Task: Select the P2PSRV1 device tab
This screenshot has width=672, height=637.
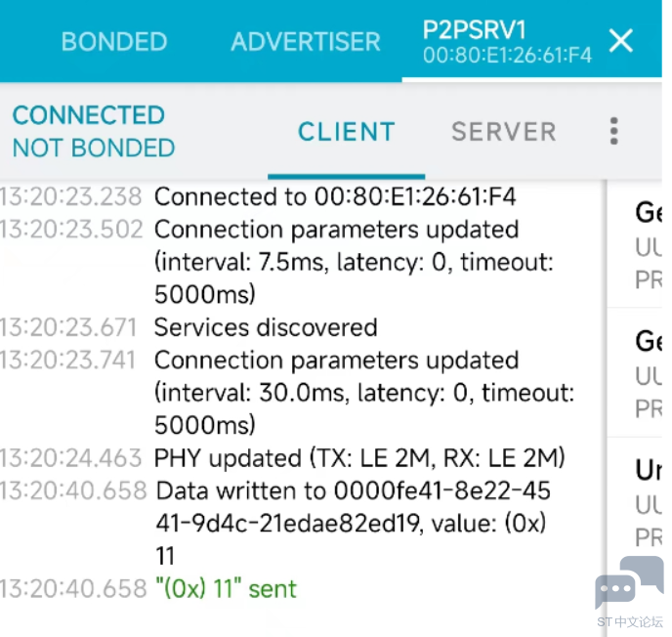Action: click(506, 42)
